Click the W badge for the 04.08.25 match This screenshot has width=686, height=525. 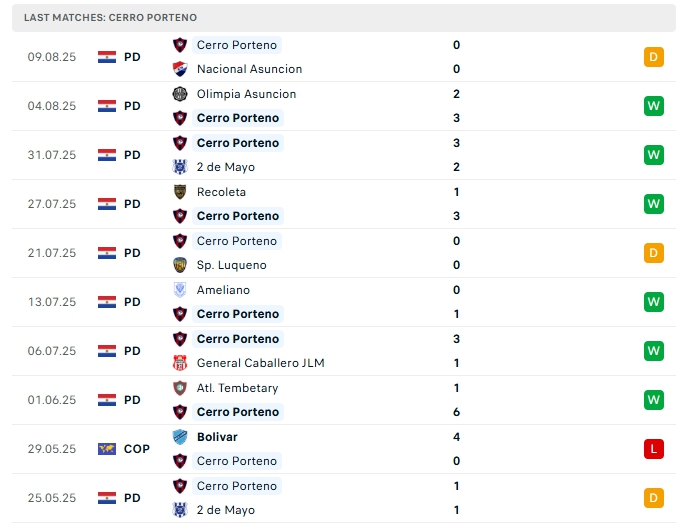[654, 106]
